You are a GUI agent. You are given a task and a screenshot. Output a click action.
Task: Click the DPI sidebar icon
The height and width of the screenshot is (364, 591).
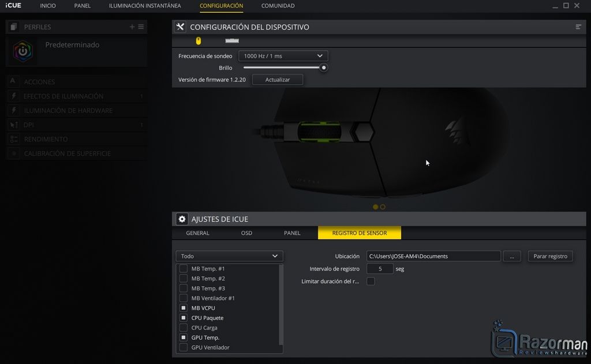click(x=14, y=125)
